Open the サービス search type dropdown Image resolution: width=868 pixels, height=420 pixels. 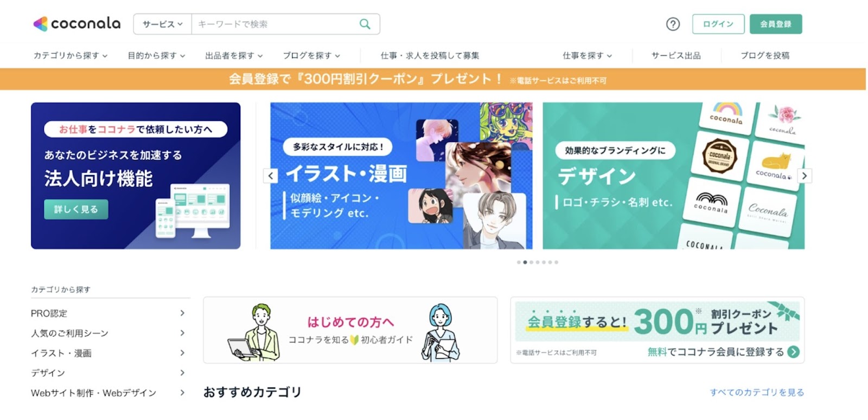tap(162, 24)
